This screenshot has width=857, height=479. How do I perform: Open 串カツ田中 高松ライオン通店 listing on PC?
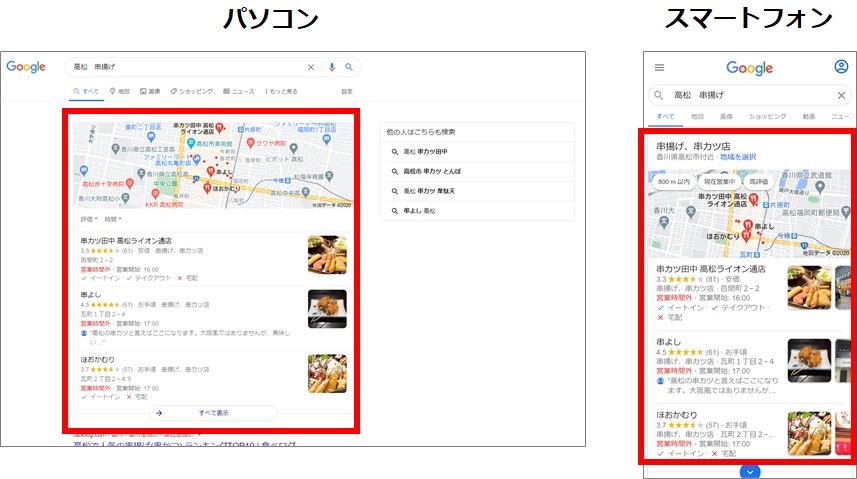click(126, 241)
